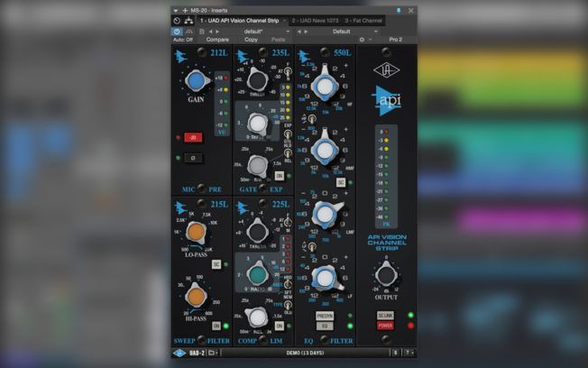Toggle the sweep filter ON button
588x368 pixels.
(216, 326)
